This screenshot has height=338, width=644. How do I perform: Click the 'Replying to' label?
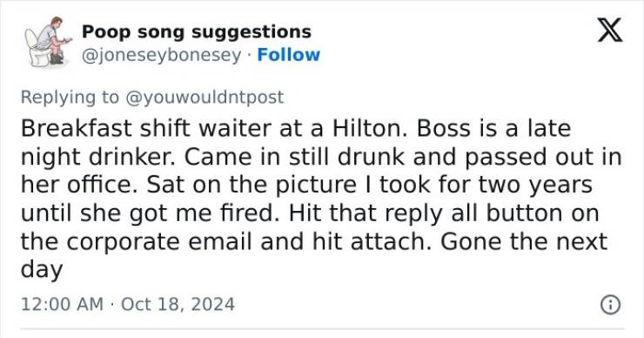click(70, 98)
